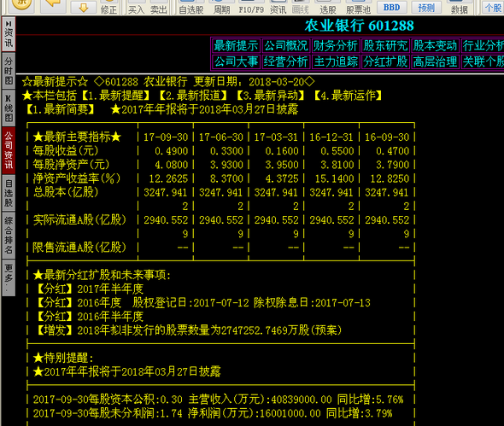504x426 pixels.
Task: Open the 综合排名 side tab
Action: pyautogui.click(x=9, y=236)
